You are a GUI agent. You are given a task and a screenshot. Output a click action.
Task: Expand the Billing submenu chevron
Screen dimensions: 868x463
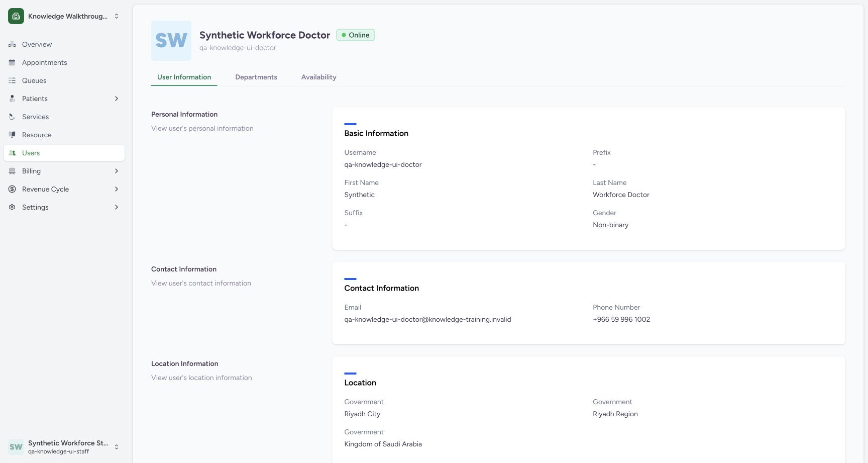(117, 171)
